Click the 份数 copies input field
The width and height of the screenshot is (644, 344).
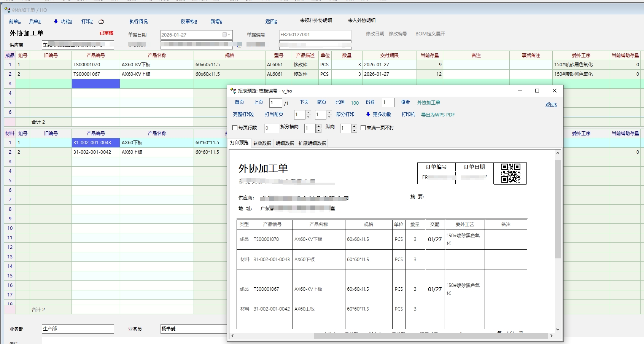[388, 102]
